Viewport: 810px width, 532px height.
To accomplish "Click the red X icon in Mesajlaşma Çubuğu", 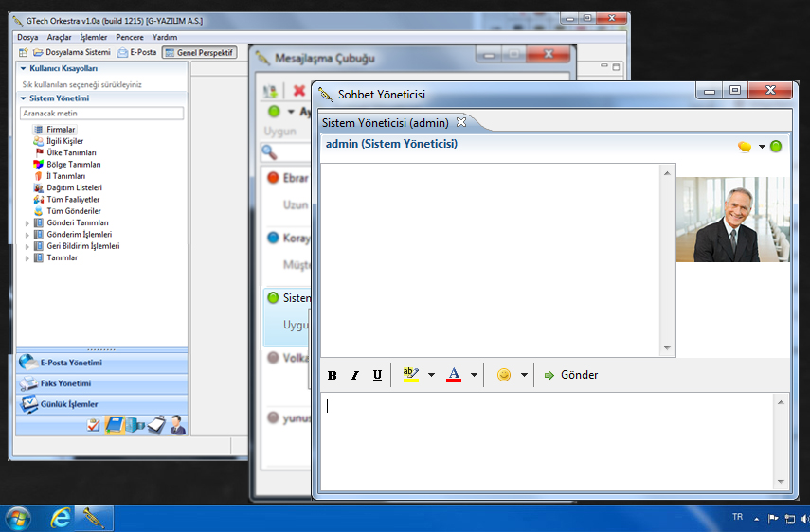I will click(x=298, y=91).
